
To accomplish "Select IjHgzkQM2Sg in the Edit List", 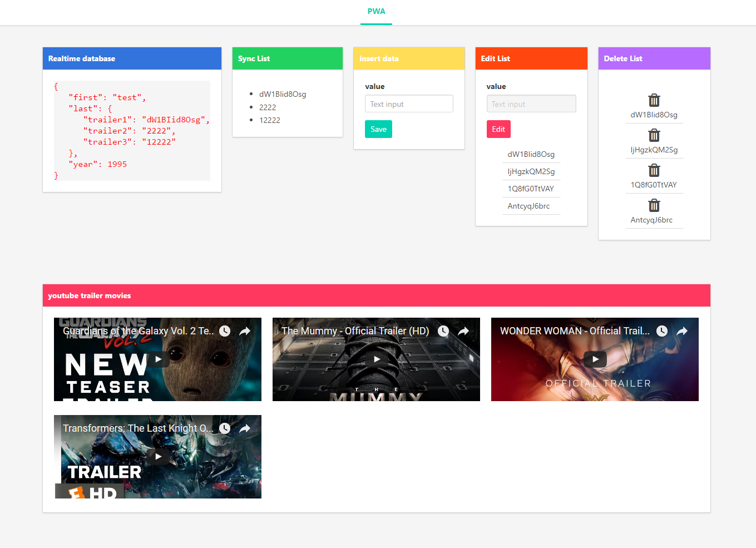I will pyautogui.click(x=531, y=171).
